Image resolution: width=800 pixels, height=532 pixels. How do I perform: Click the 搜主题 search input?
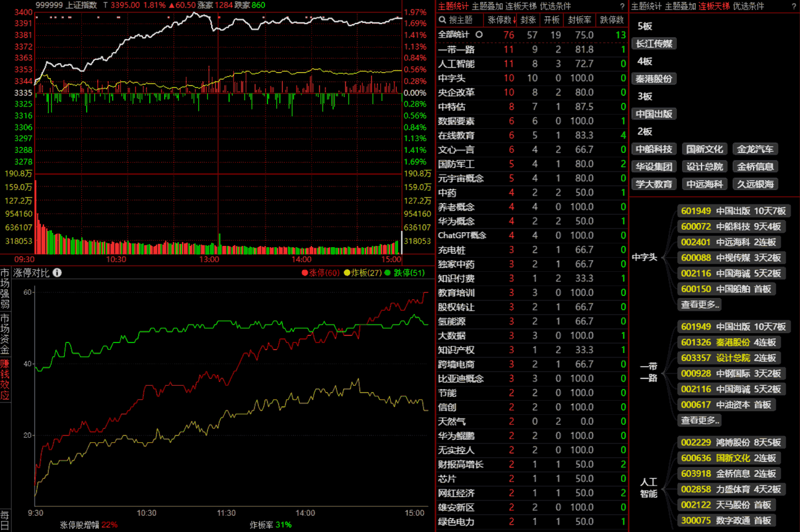(461, 20)
